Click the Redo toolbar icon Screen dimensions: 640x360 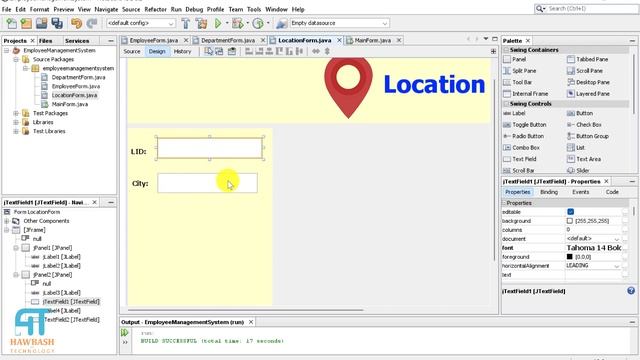92,23
